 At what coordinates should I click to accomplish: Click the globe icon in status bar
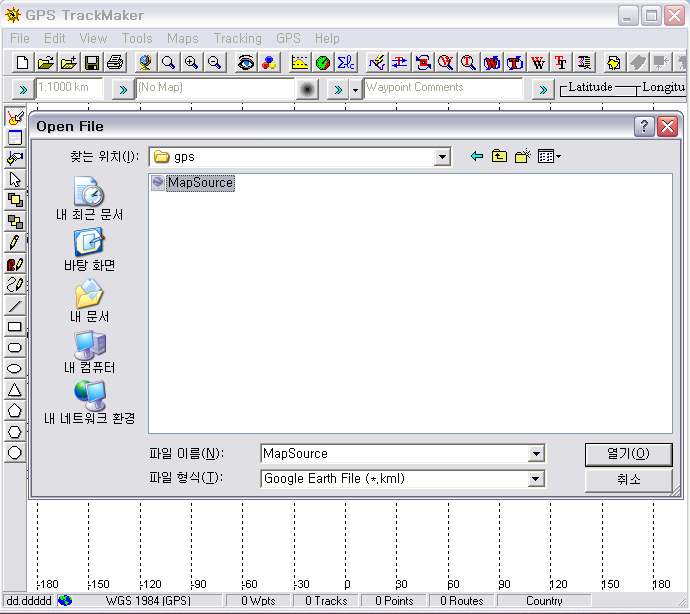click(x=65, y=600)
